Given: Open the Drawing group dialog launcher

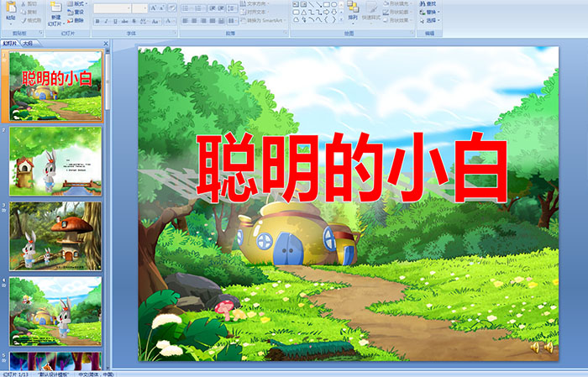Looking at the screenshot, I should [x=412, y=33].
